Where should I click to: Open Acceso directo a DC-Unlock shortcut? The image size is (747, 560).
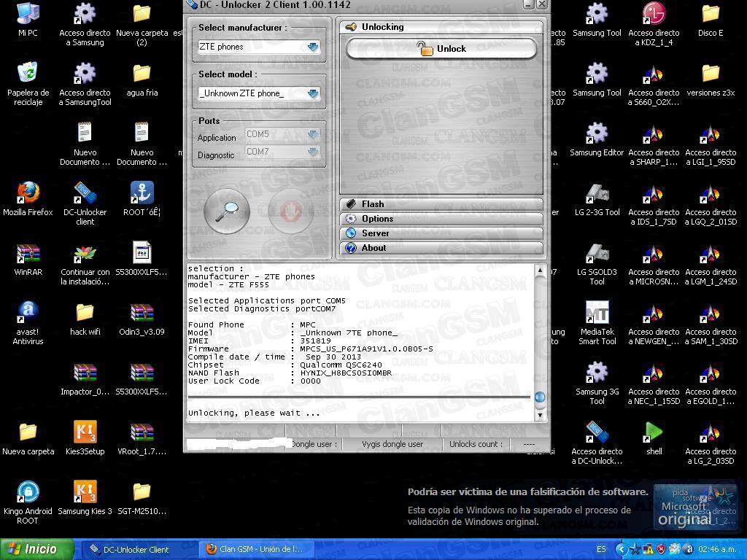tap(597, 443)
